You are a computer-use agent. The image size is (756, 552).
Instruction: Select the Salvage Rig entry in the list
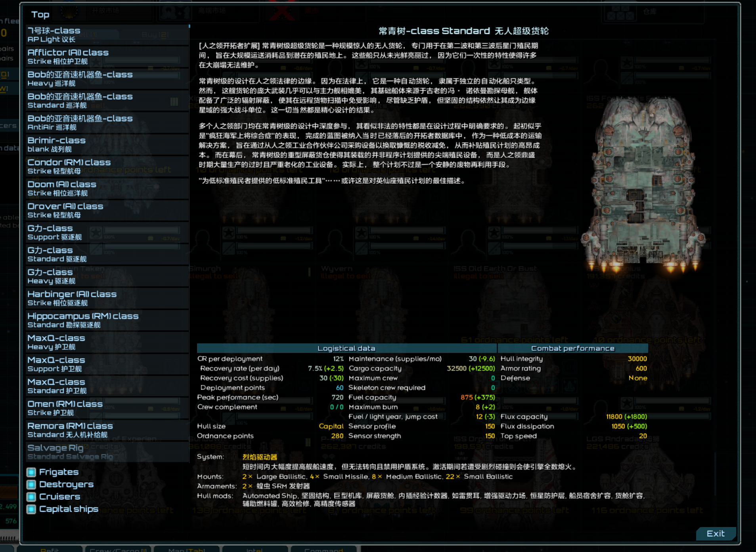(107, 452)
